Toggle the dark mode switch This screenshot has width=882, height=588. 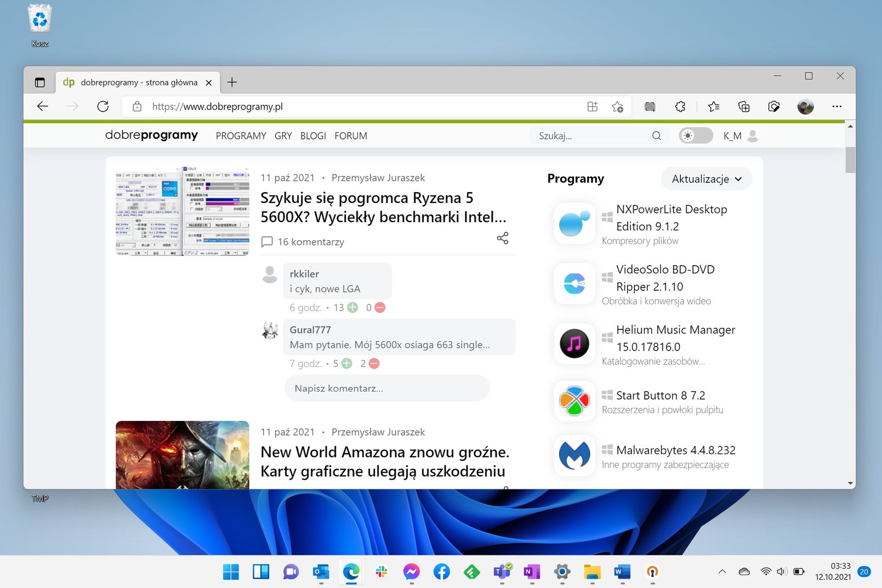coord(696,136)
